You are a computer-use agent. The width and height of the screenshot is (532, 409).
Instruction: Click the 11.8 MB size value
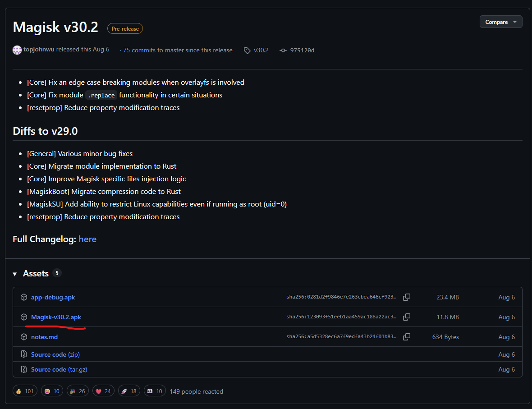[x=448, y=317]
